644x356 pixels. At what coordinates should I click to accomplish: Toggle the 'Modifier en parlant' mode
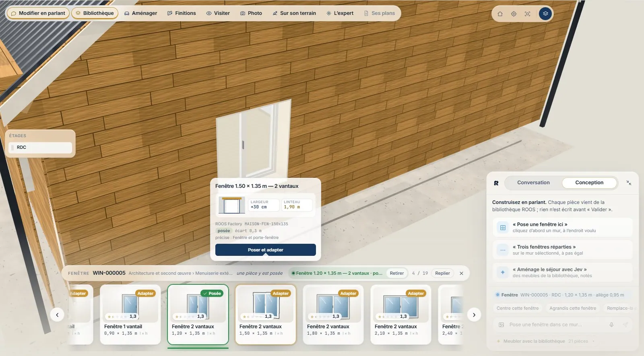pos(38,13)
